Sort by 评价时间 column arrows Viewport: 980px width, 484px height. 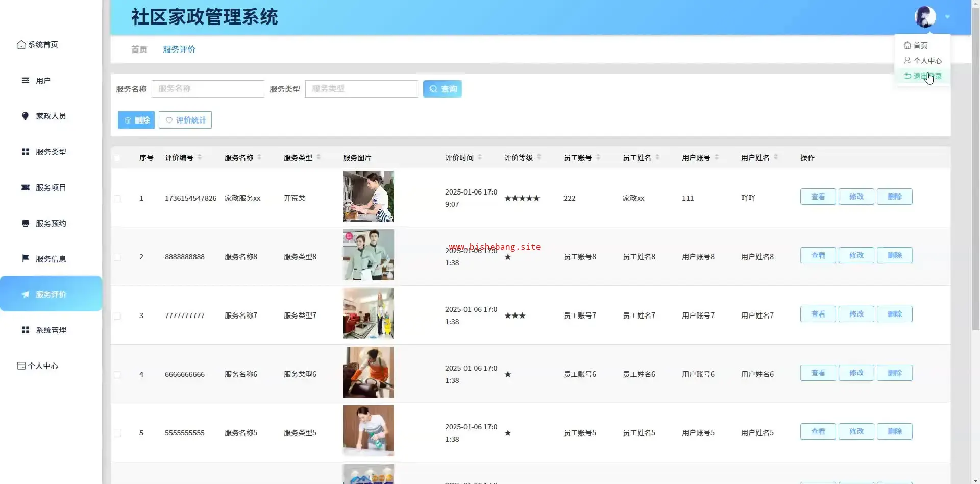480,157
